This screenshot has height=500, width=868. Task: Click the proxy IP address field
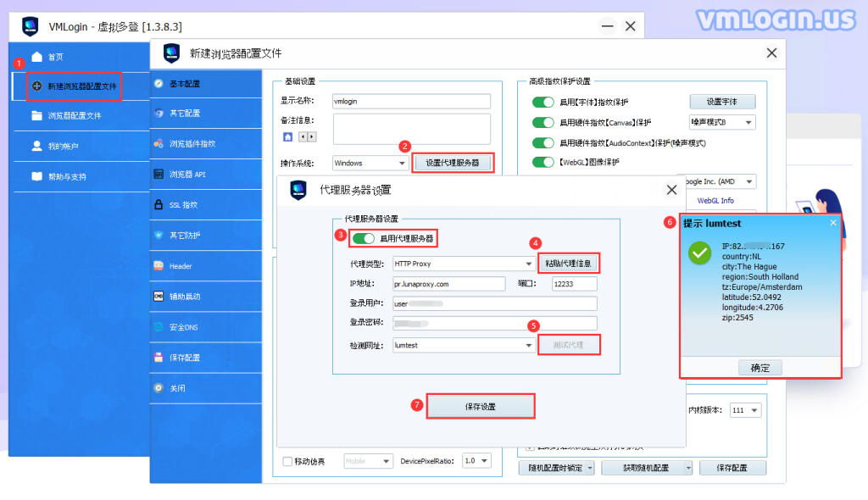pos(449,284)
